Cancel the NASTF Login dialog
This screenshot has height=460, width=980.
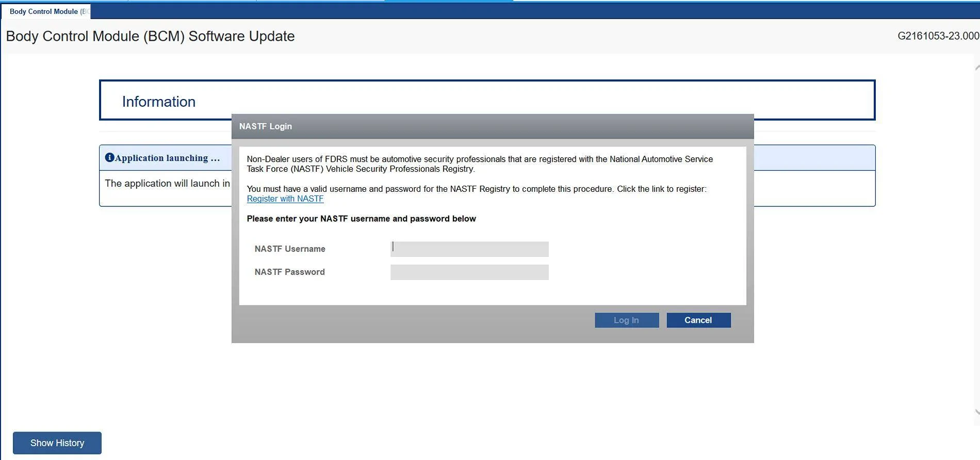(x=698, y=320)
